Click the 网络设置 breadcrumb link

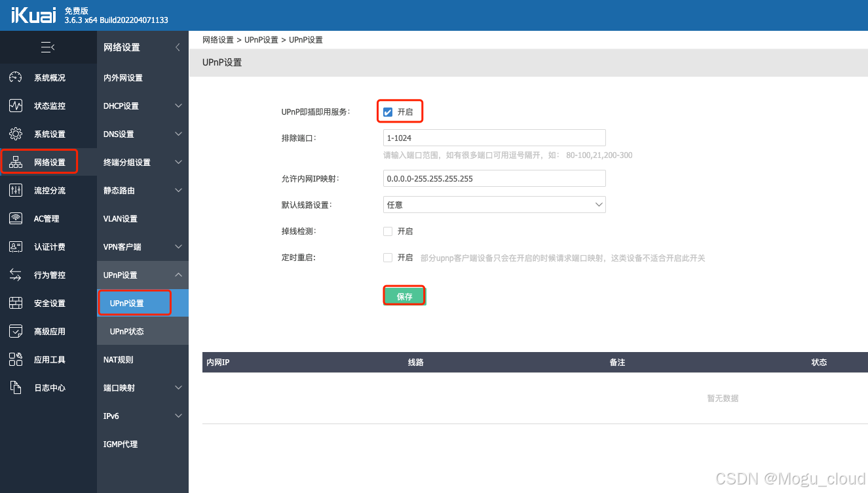218,40
